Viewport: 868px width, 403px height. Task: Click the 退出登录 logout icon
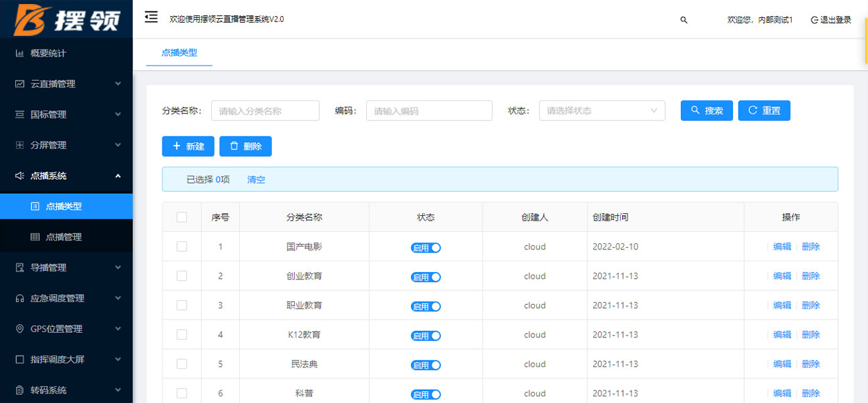tap(814, 20)
